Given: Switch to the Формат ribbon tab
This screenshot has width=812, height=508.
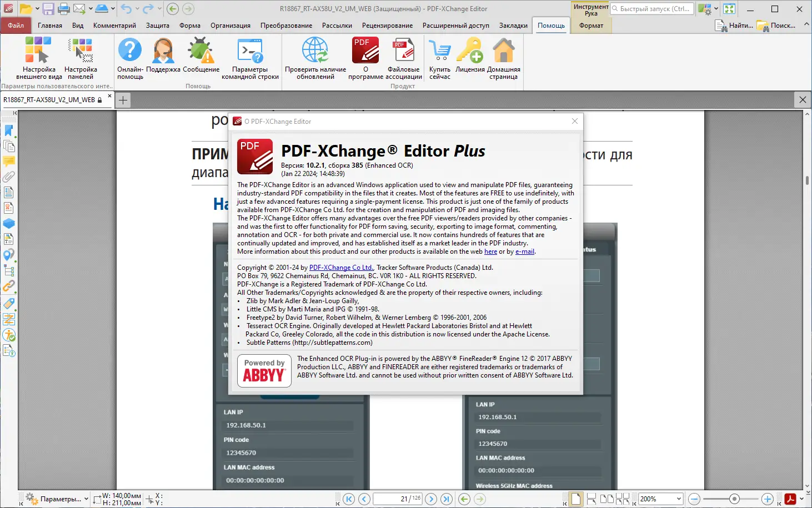Looking at the screenshot, I should 591,26.
